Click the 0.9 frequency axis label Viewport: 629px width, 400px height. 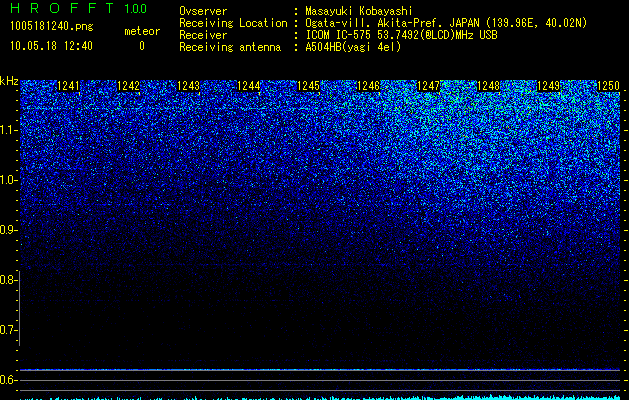(7, 230)
